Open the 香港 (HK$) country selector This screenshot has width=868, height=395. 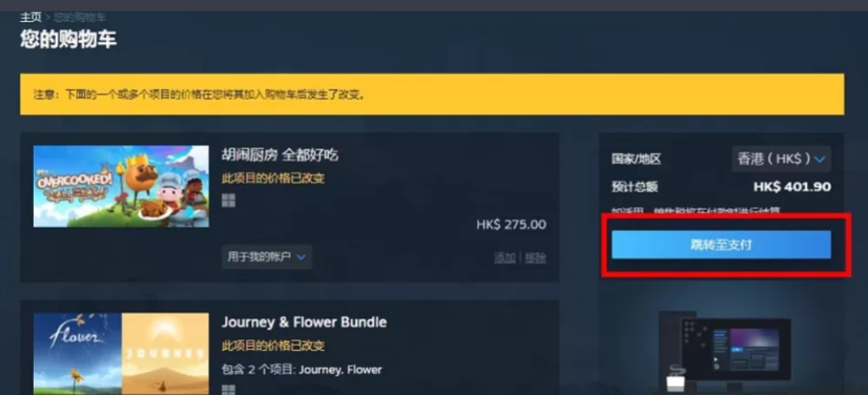point(781,159)
